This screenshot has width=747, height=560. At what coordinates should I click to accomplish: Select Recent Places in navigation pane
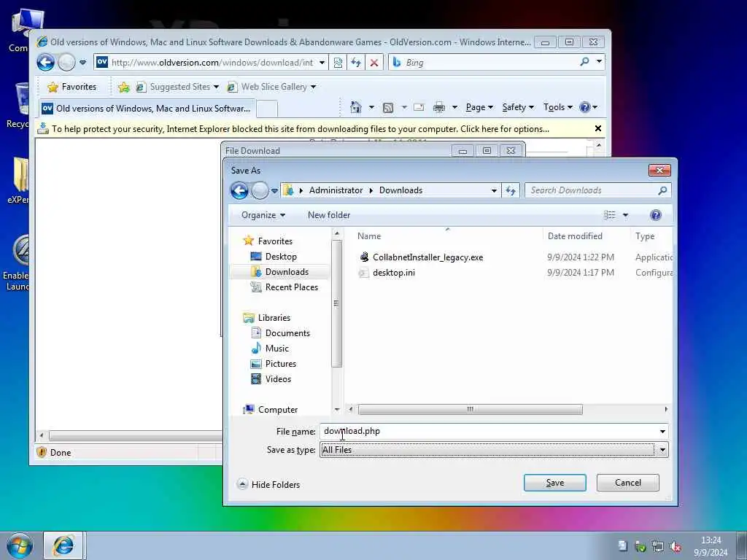(291, 287)
